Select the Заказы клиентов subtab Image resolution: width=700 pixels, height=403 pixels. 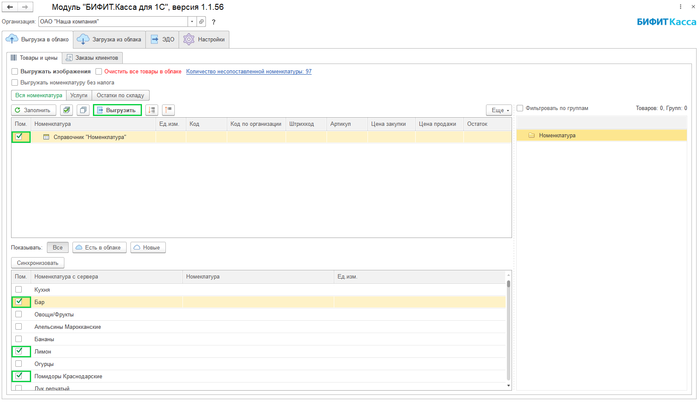(x=92, y=58)
